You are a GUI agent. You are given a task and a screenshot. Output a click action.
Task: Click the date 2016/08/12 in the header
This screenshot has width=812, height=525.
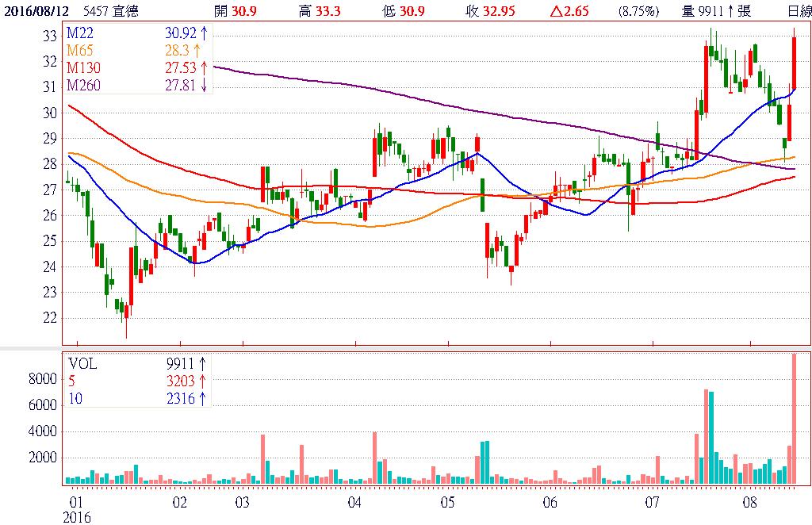click(33, 10)
